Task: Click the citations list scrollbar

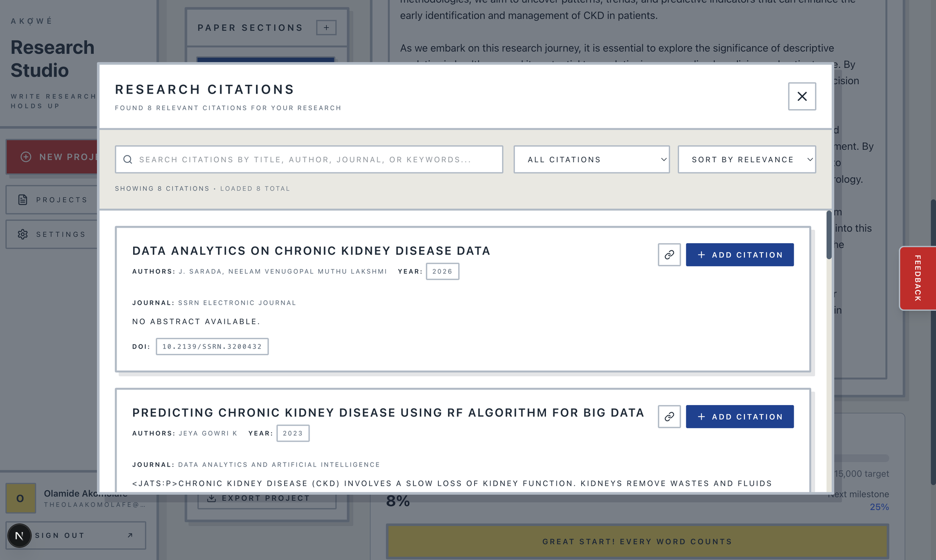Action: coord(828,233)
